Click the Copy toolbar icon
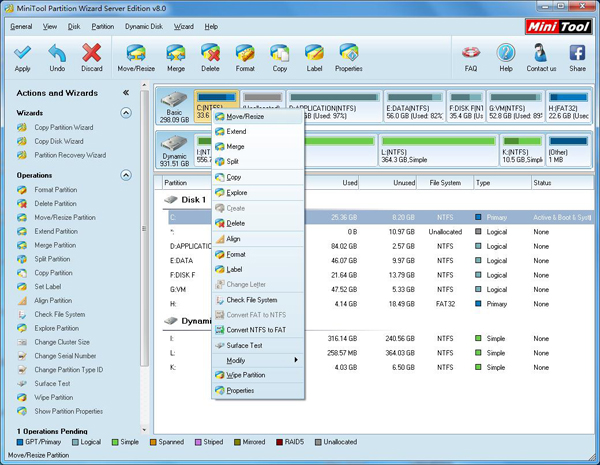Screen dimensions: 600x465 [280, 53]
